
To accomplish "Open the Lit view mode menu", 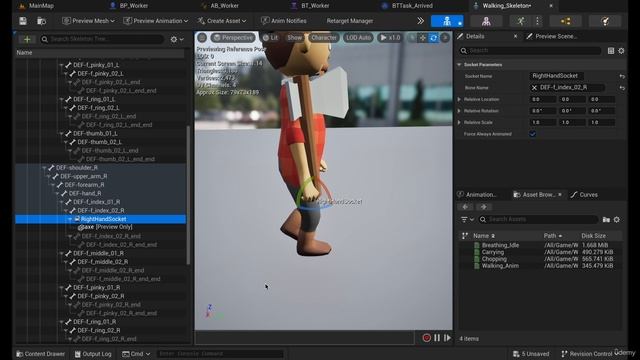I will coord(270,38).
